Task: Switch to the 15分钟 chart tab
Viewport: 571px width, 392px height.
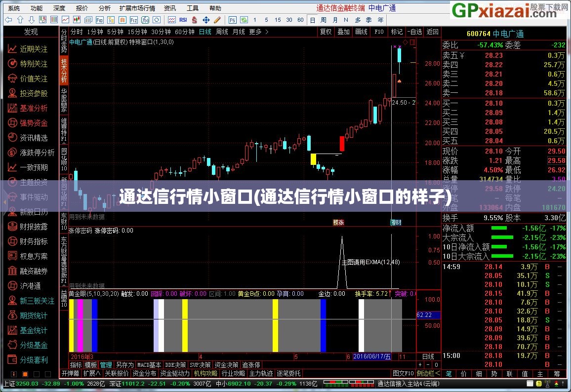Action: [137, 32]
